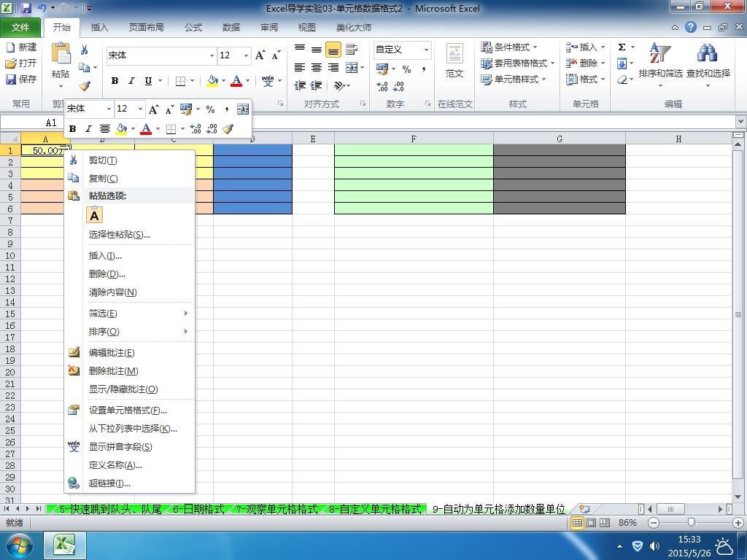The height and width of the screenshot is (560, 747).
Task: Switch to the 插入 ribbon tab
Action: point(99,28)
